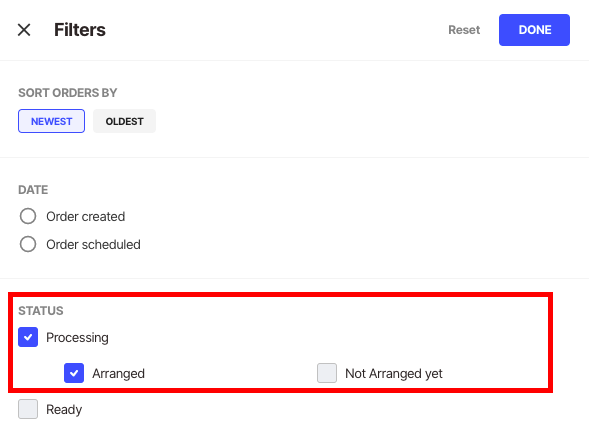Click the SORT ORDERS BY heading
Image resolution: width=589 pixels, height=443 pixels.
tap(68, 93)
